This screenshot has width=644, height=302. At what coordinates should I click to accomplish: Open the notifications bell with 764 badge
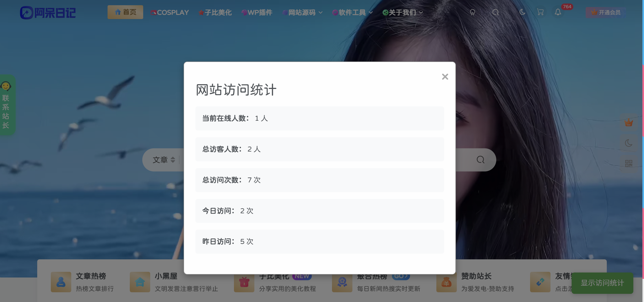[558, 12]
